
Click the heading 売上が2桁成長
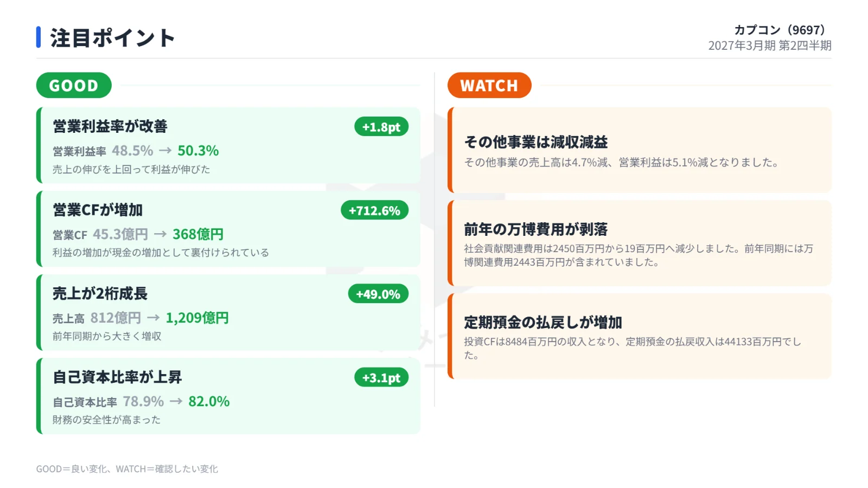(x=100, y=293)
